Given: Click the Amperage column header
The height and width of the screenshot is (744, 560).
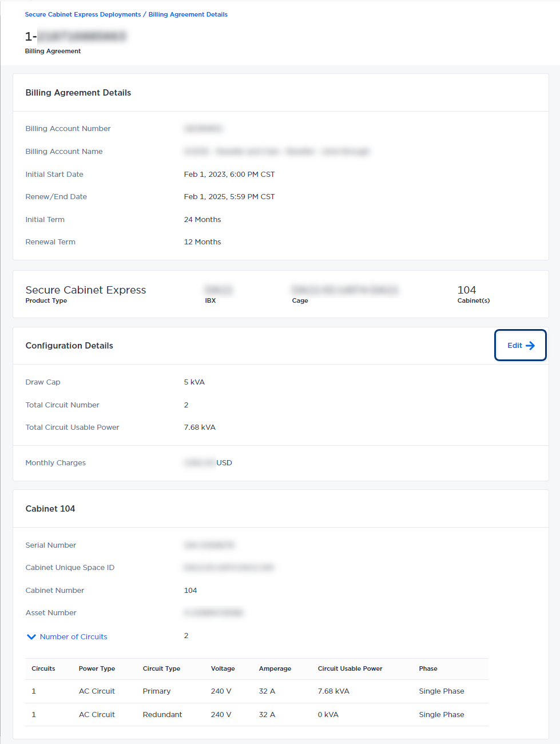Looking at the screenshot, I should (275, 669).
